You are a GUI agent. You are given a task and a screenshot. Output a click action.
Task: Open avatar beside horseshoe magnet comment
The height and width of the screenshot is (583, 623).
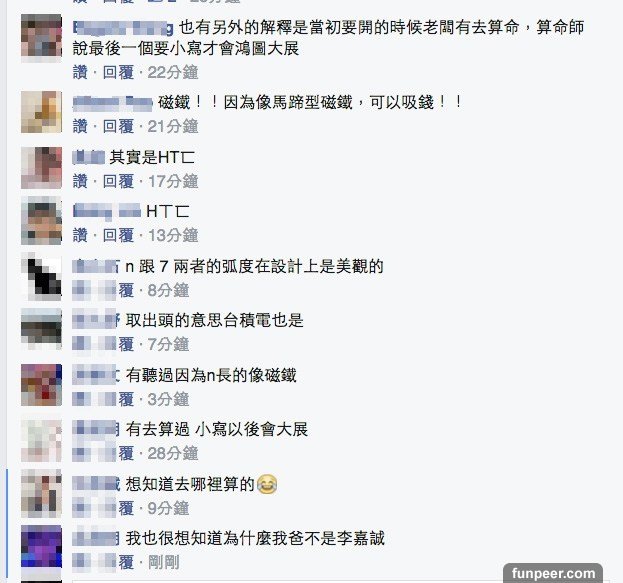41,112
